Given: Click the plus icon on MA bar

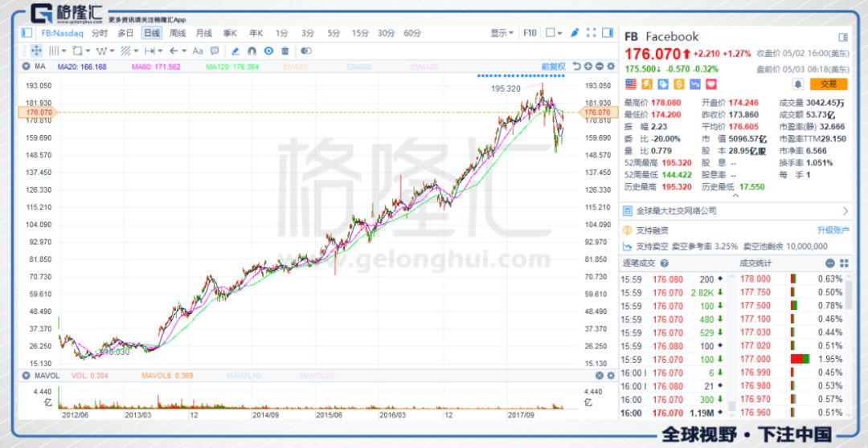Looking at the screenshot, I should click(588, 67).
